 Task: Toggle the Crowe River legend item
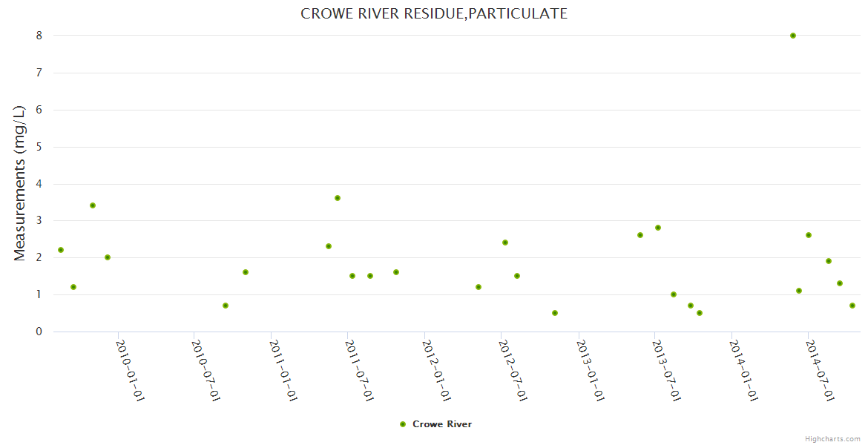point(441,424)
